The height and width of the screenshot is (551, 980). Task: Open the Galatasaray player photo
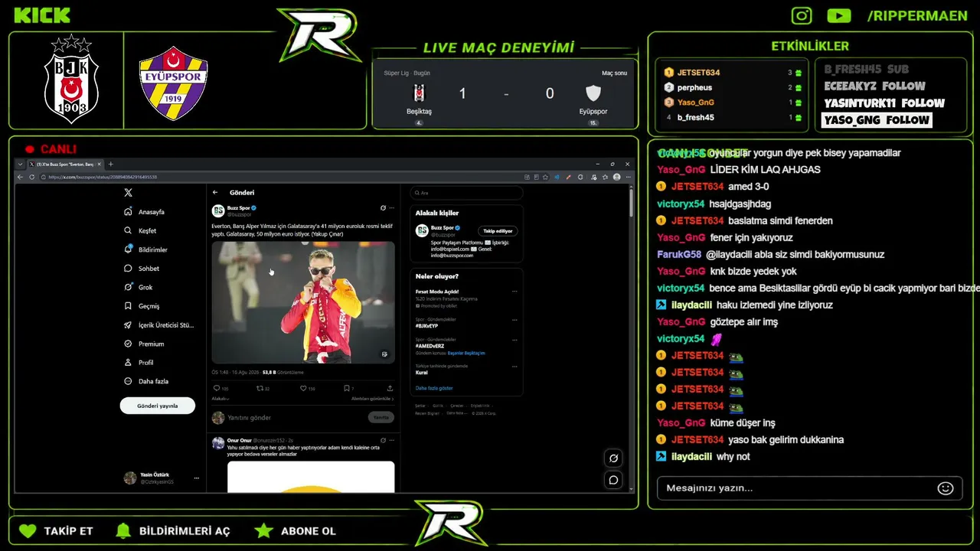[303, 302]
